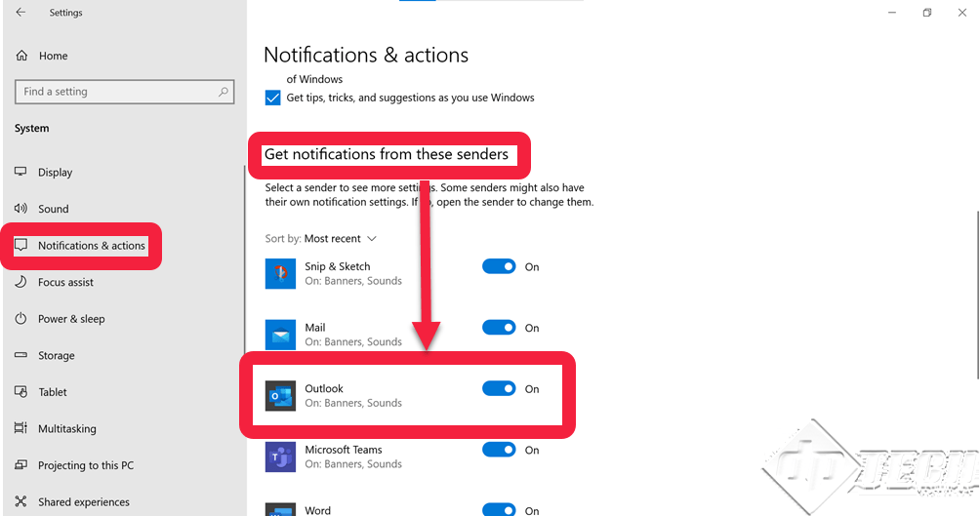The image size is (980, 516).
Task: Close the Settings window
Action: tap(961, 13)
